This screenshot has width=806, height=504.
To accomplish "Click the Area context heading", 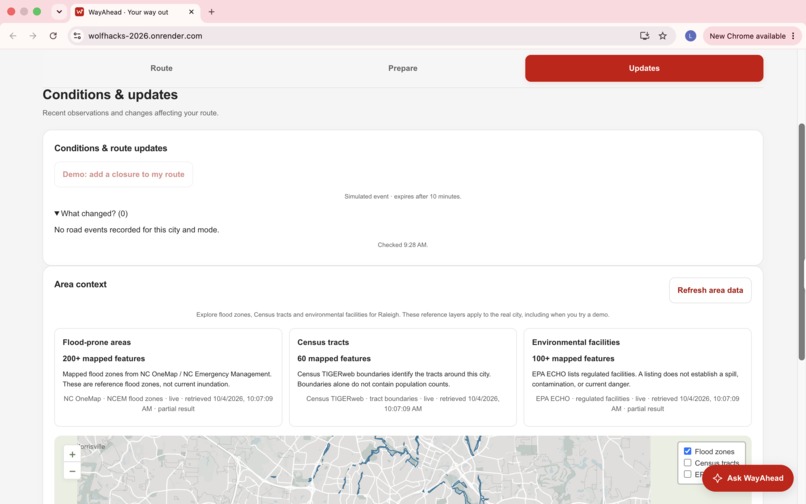I will pyautogui.click(x=80, y=284).
